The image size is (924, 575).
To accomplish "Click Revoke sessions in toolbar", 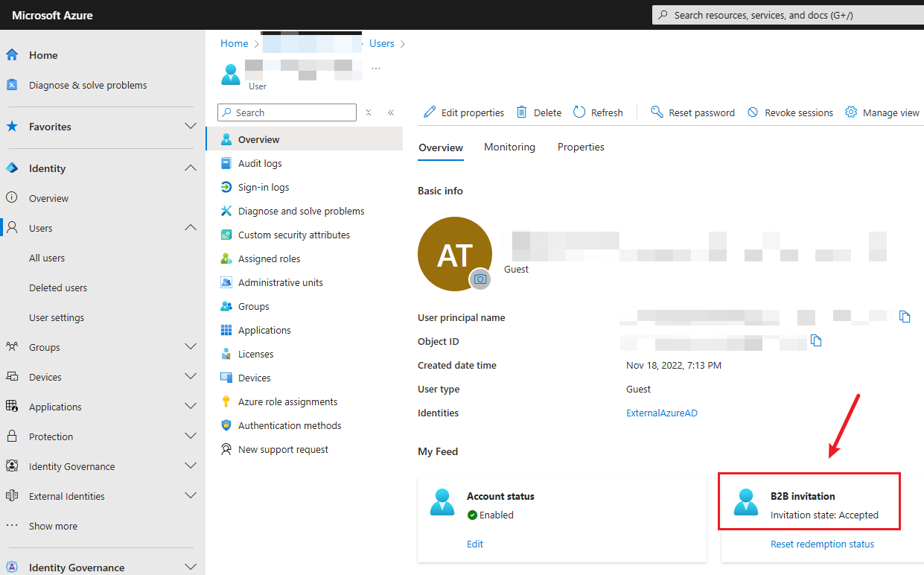I will coord(790,112).
